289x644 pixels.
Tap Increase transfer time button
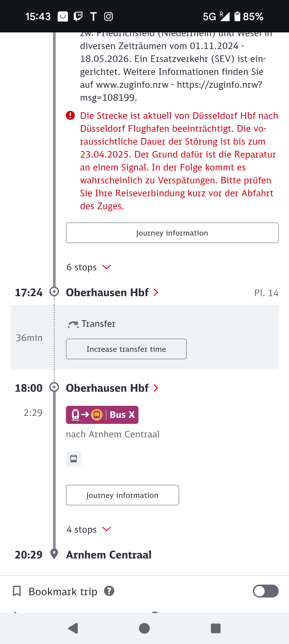126,349
